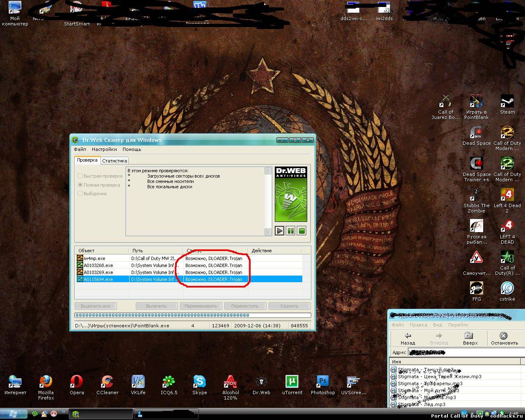Open the VKLife desktop icon
The width and height of the screenshot is (525, 420).
[138, 385]
